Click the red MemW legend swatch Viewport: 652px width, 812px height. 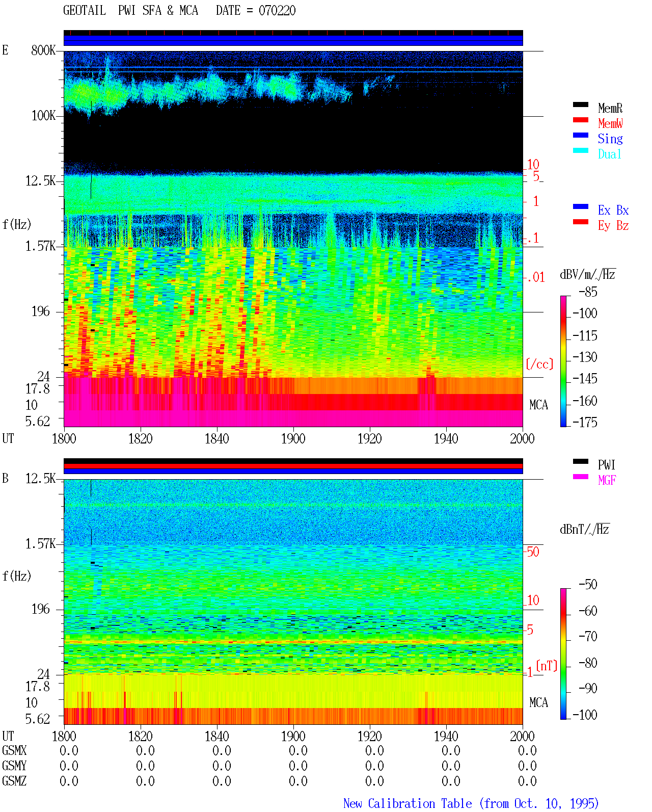580,120
